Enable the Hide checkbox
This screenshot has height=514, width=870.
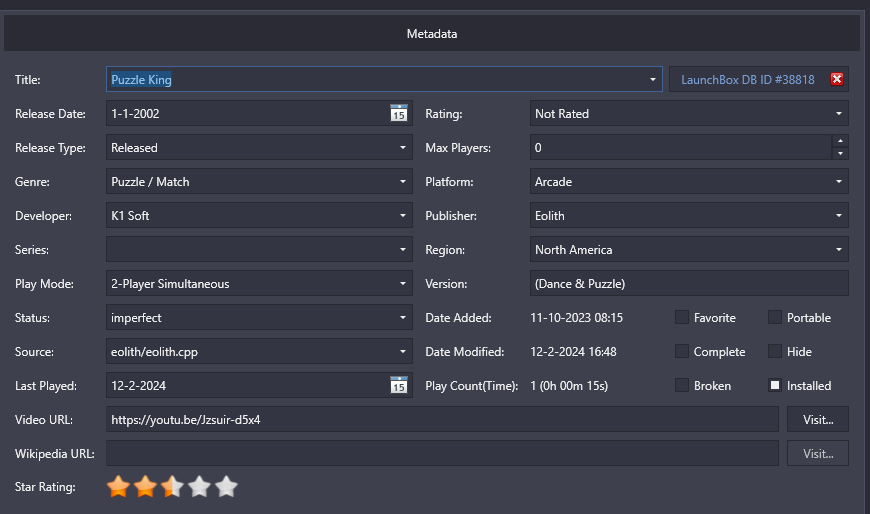point(775,351)
